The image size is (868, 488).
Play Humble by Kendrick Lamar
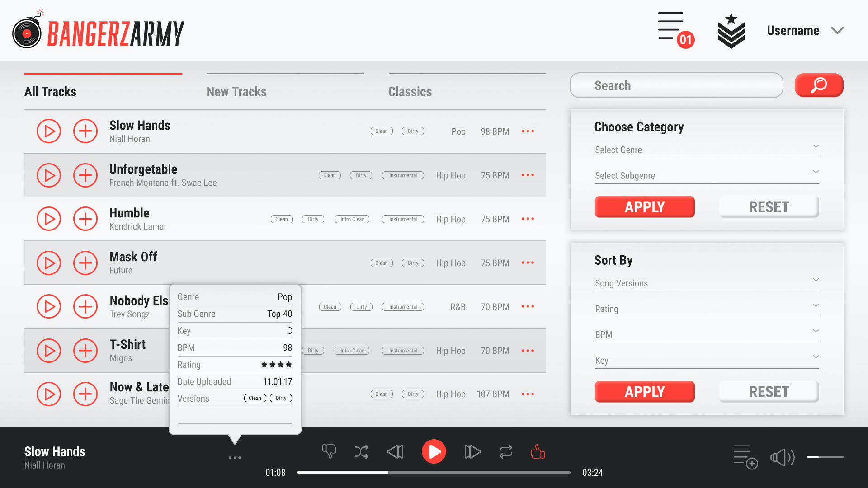(x=49, y=219)
